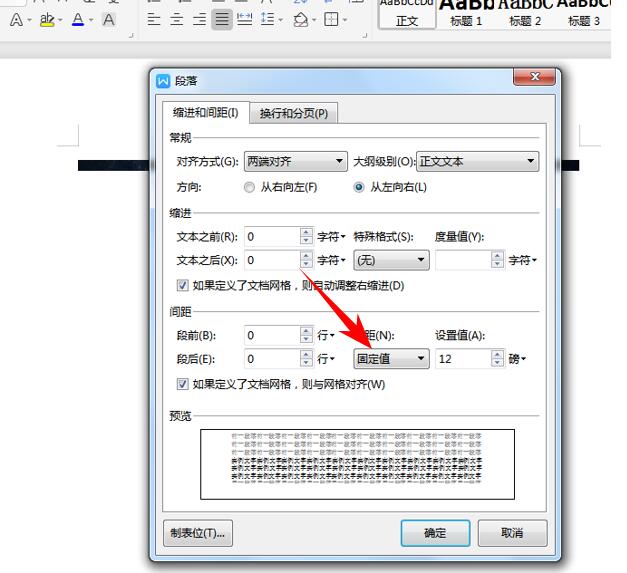The image size is (627, 573).
Task: Adjust 文本之前 indent stepper
Action: point(306,237)
